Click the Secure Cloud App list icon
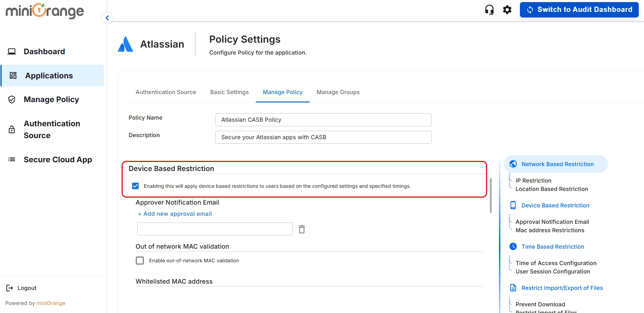This screenshot has height=313, width=644. pos(12,159)
